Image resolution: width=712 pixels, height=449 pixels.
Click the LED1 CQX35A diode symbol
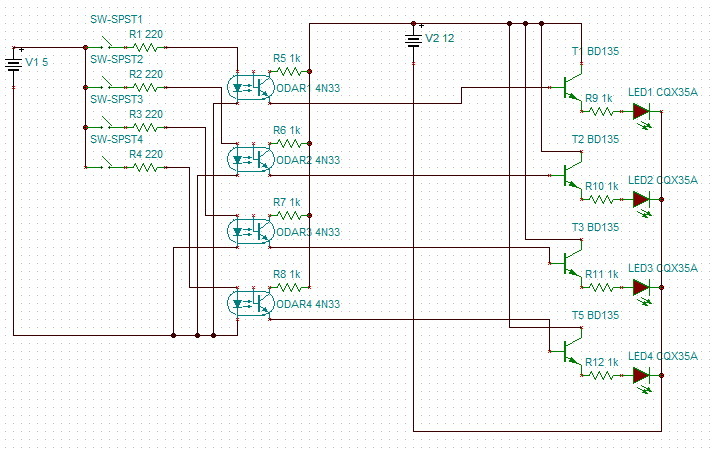(x=642, y=112)
